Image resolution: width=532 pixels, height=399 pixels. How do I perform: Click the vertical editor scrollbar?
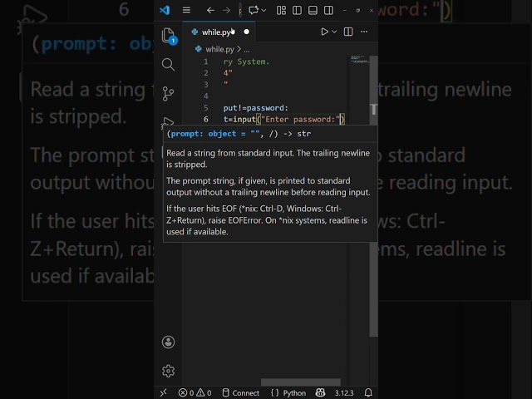[373, 196]
